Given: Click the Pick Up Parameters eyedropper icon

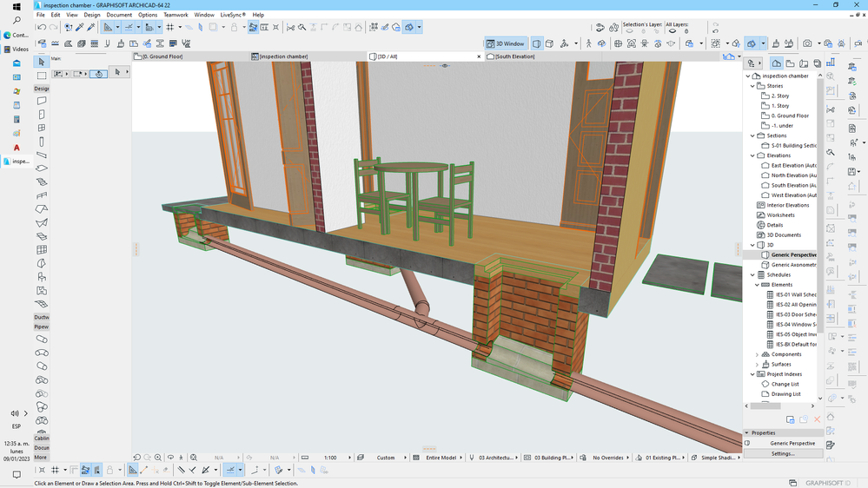Looking at the screenshot, I should [80, 28].
